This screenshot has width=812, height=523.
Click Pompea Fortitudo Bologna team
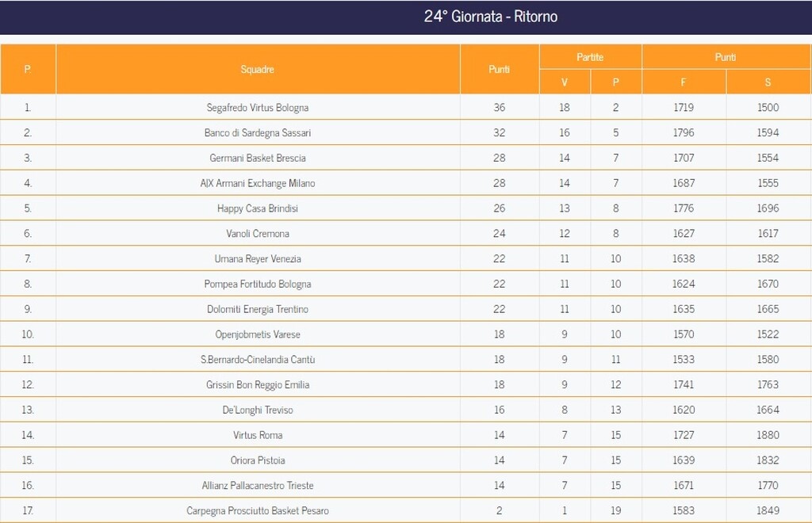pyautogui.click(x=258, y=284)
